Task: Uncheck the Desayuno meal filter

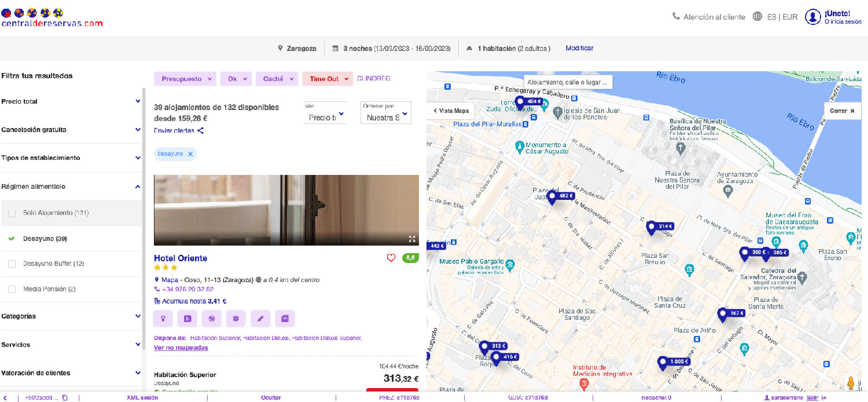Action: [12, 239]
